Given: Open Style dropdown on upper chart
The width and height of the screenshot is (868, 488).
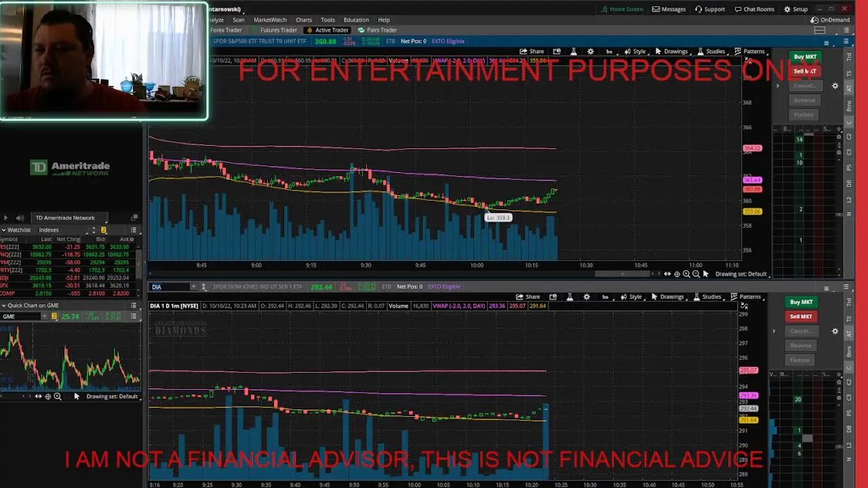Looking at the screenshot, I should coord(635,52).
